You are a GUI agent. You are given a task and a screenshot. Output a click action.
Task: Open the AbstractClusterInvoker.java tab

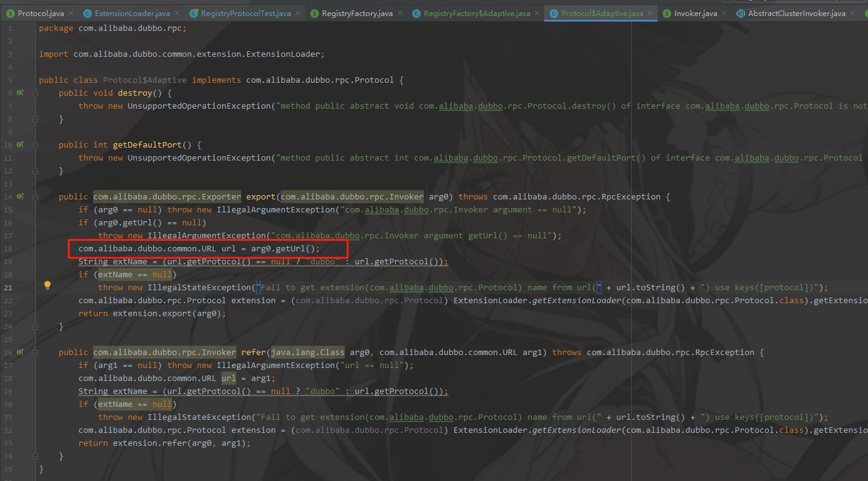[x=797, y=13]
